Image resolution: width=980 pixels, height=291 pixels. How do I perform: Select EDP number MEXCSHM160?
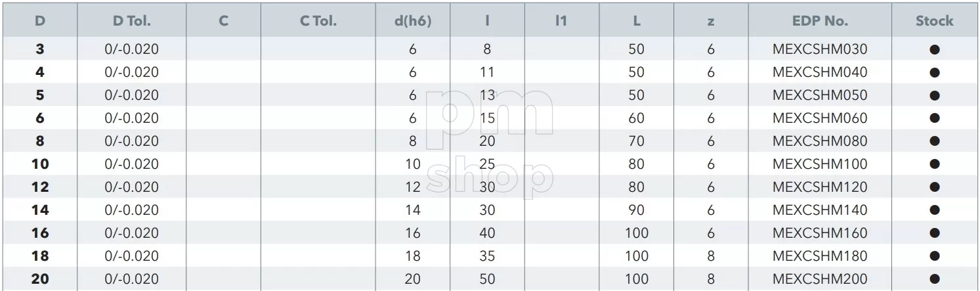click(x=820, y=233)
